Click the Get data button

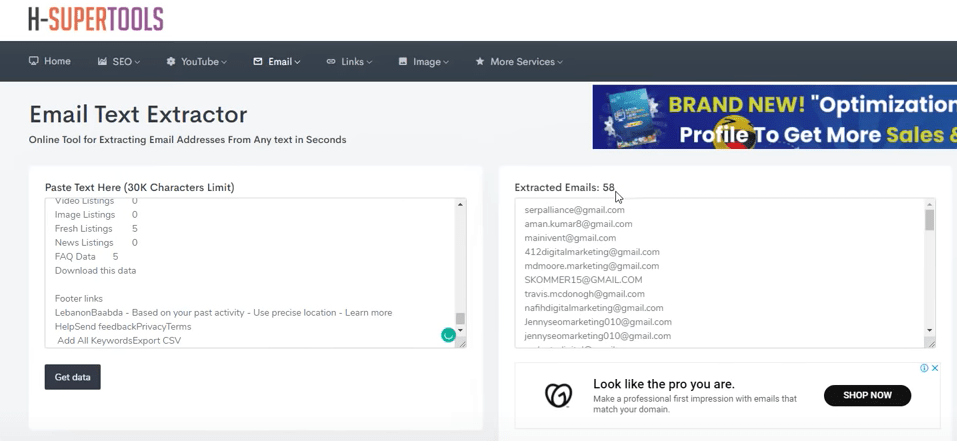click(73, 377)
